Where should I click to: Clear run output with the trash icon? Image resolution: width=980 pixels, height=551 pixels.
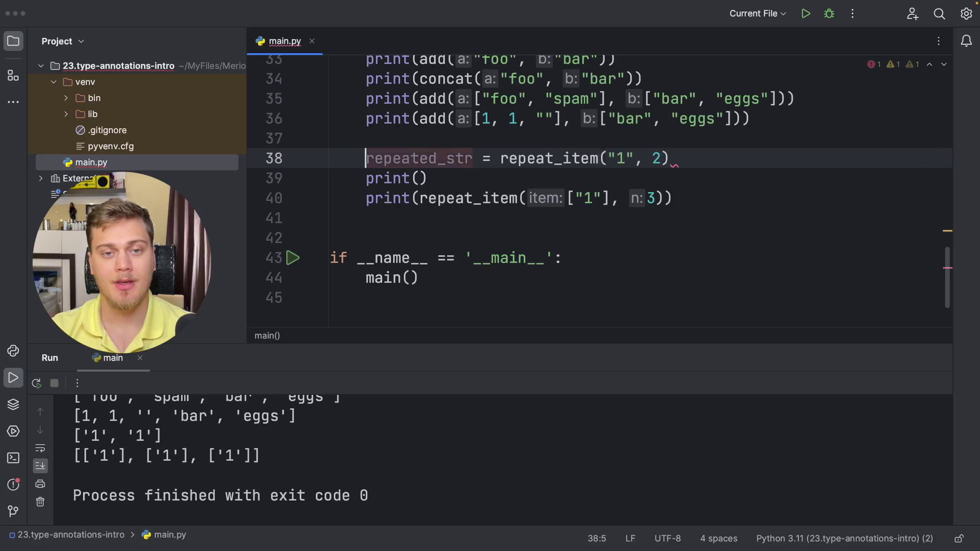tap(40, 502)
